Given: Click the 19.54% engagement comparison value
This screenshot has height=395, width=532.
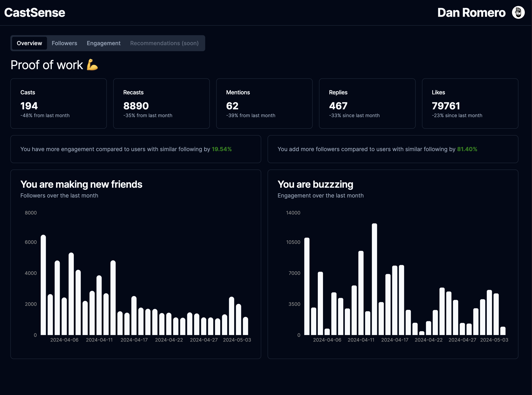Looking at the screenshot, I should tap(222, 149).
